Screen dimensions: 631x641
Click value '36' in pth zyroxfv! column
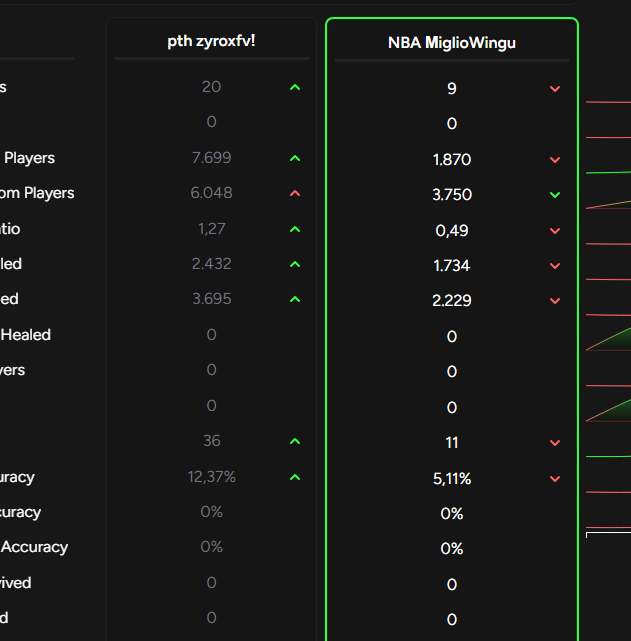click(x=211, y=441)
